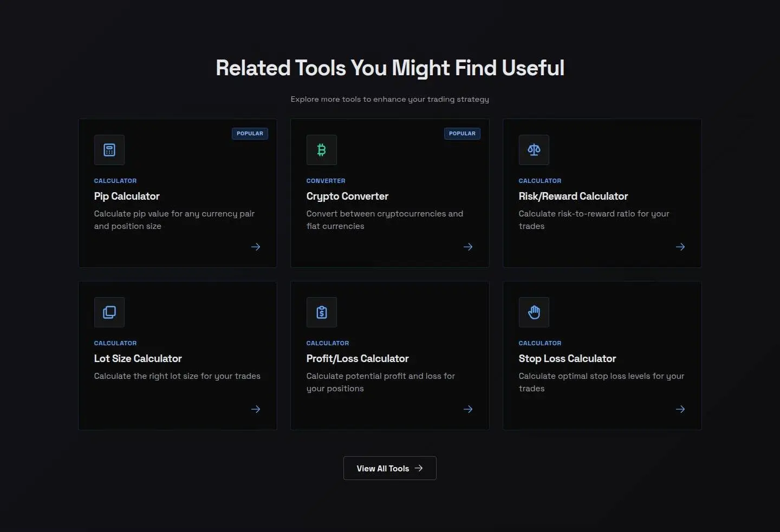The width and height of the screenshot is (780, 532).
Task: Follow the arrow on the Risk/Reward Calculator card
Action: pos(680,247)
